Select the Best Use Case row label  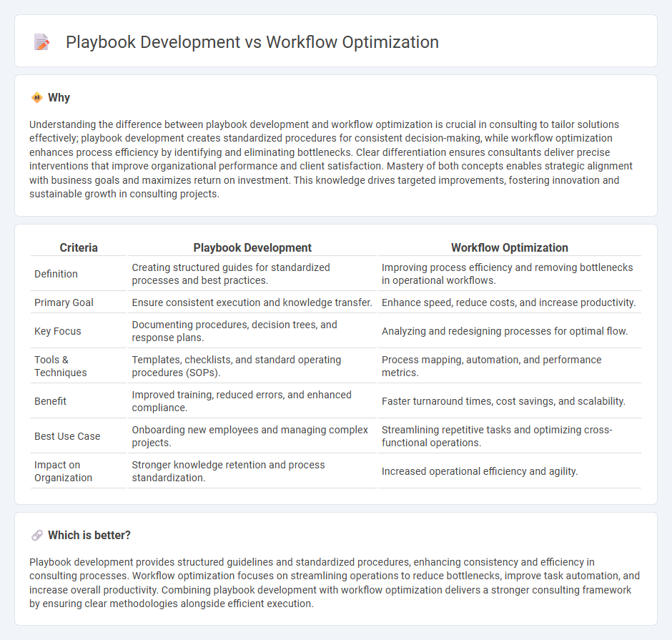(x=67, y=436)
